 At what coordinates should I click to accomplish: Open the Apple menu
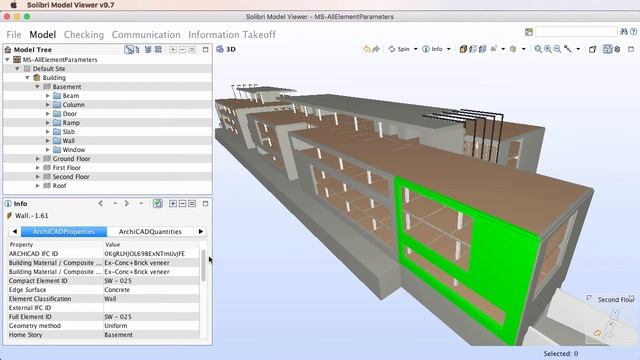tap(13, 5)
